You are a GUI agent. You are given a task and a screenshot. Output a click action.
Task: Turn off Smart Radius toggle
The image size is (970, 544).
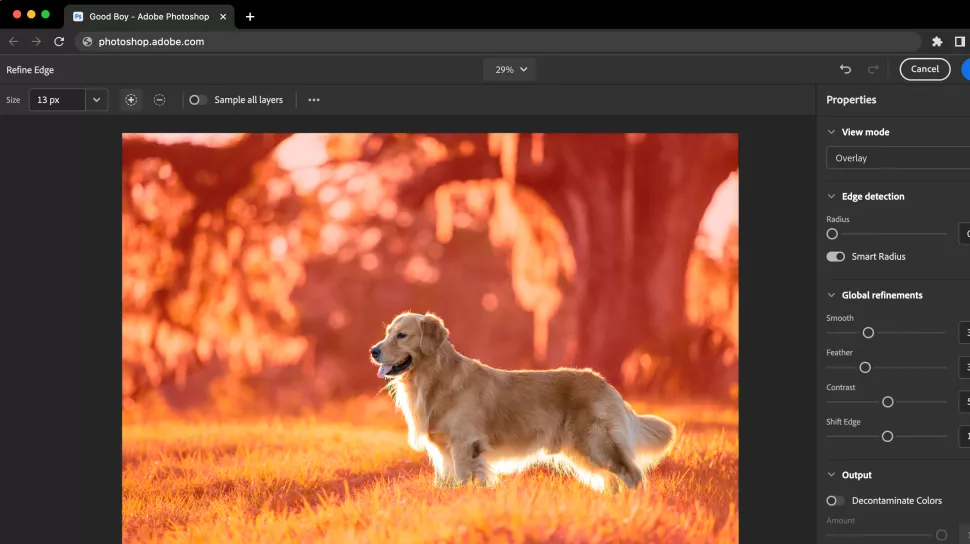pyautogui.click(x=835, y=256)
